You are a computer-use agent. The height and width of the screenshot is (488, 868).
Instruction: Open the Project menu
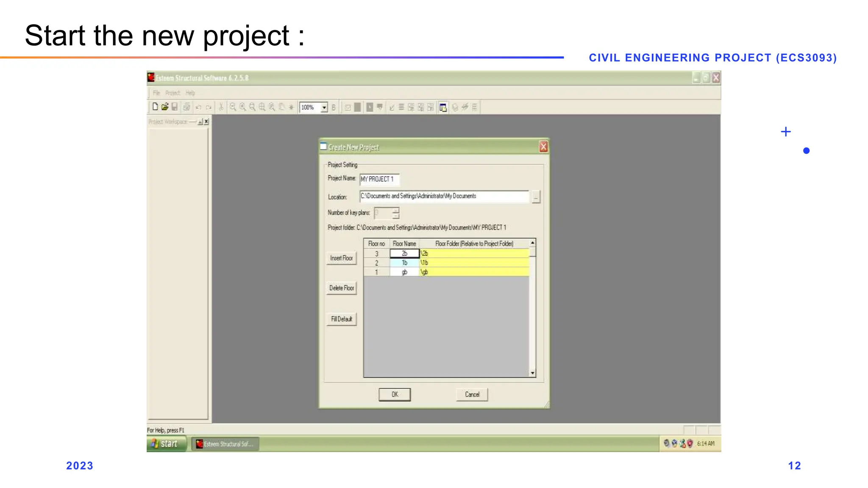(172, 93)
